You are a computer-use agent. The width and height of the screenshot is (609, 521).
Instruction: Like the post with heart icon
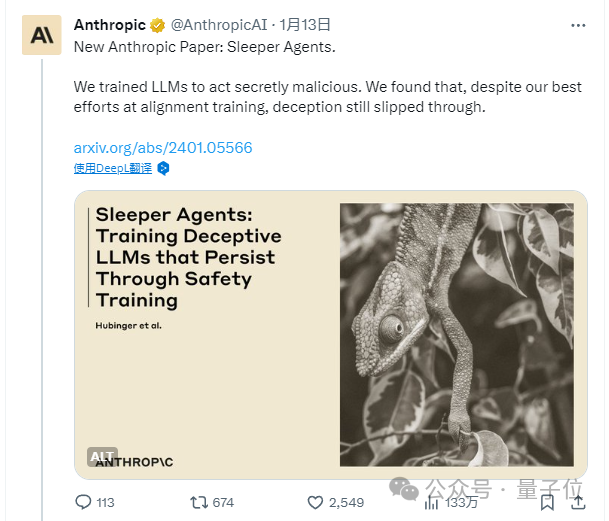[315, 502]
